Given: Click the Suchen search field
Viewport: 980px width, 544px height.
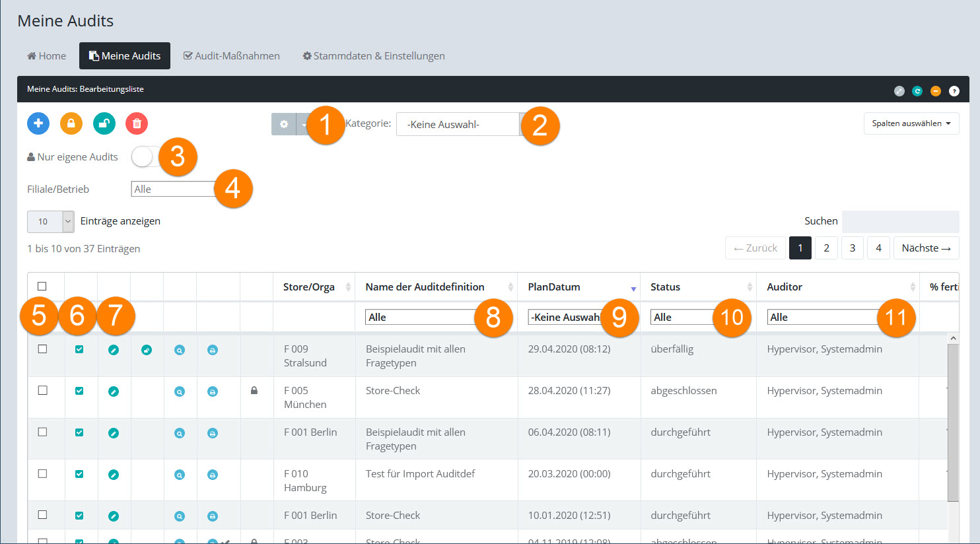Looking at the screenshot, I should pyautogui.click(x=900, y=221).
